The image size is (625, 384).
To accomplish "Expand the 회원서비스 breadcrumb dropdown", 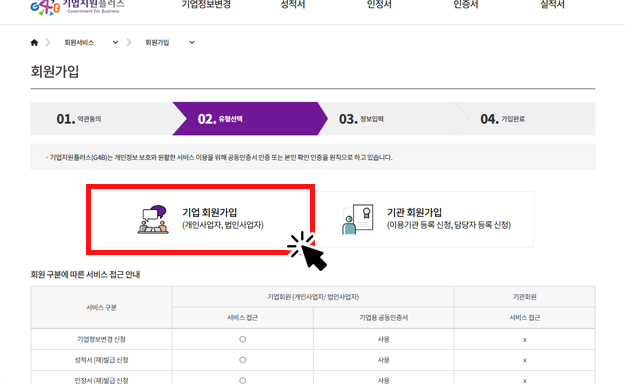I will [115, 42].
